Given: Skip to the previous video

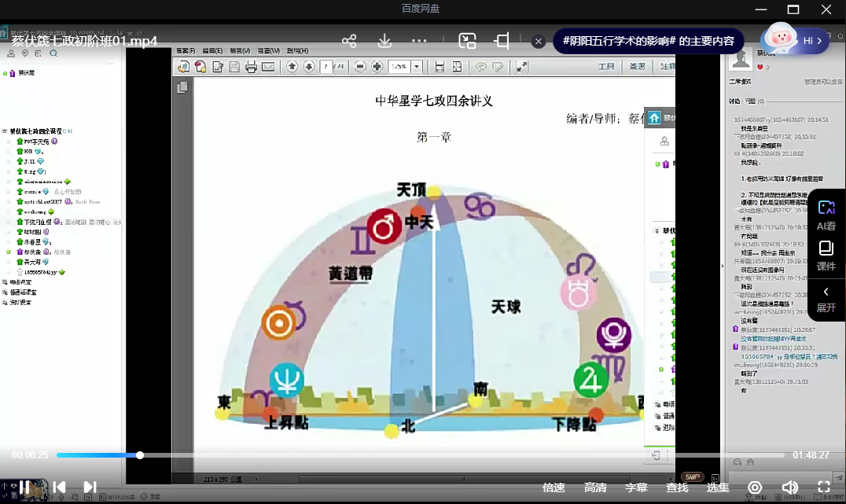Looking at the screenshot, I should (x=59, y=487).
